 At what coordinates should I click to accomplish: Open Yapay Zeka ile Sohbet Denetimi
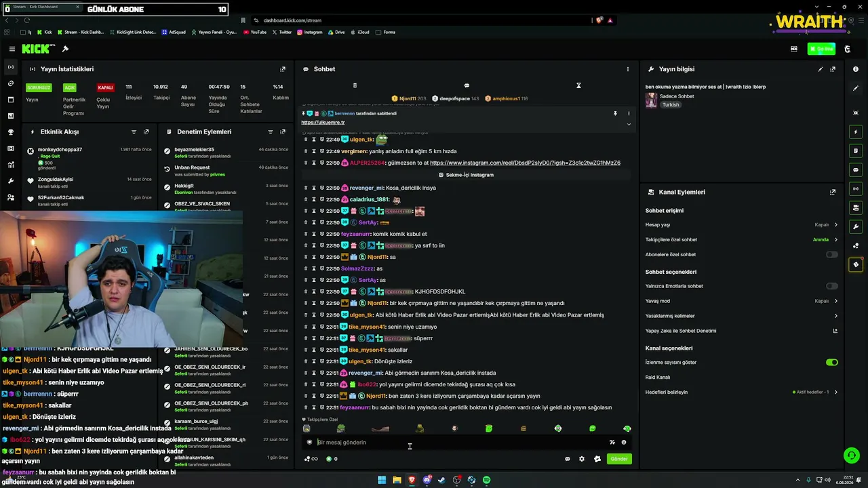point(741,331)
